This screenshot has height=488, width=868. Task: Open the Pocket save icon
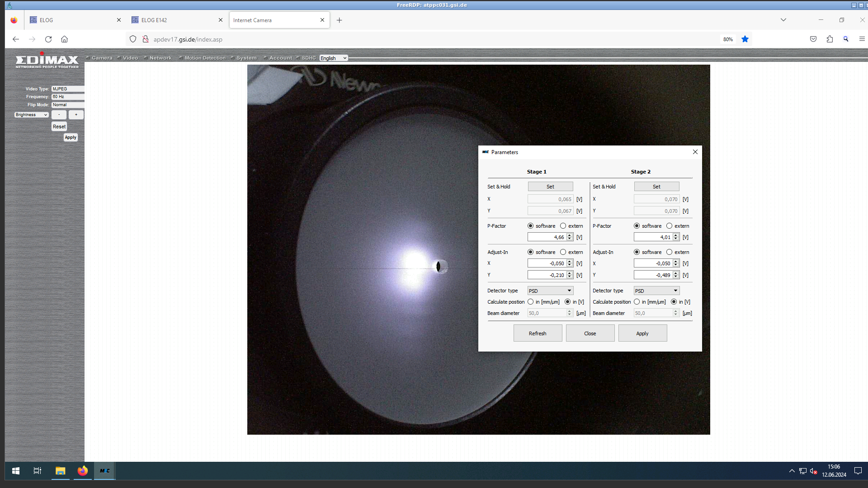click(x=813, y=39)
